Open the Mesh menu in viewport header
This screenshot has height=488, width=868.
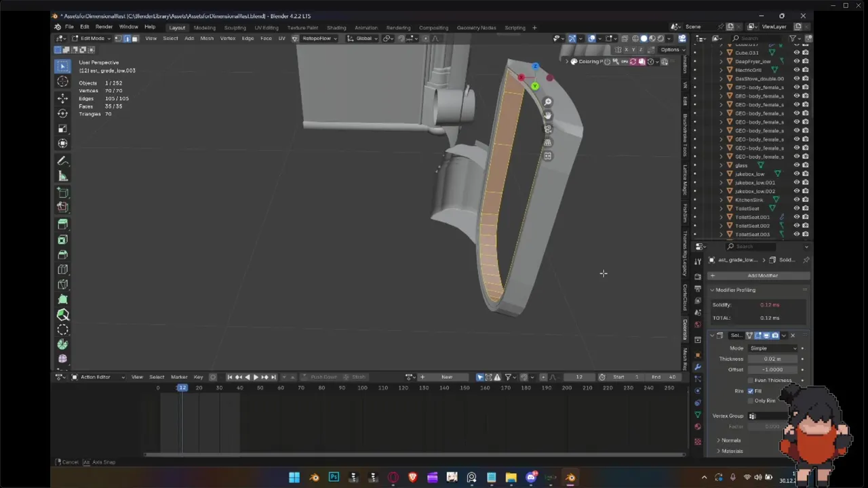(207, 38)
